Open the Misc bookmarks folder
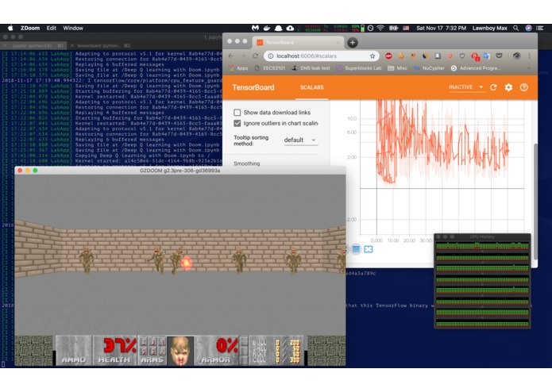The image size is (552, 392). [397, 68]
